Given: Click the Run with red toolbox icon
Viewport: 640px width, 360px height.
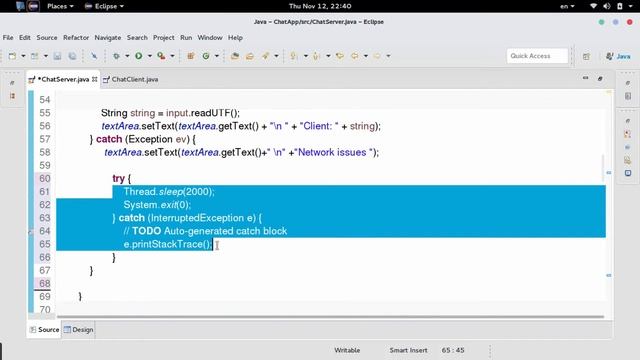Looking at the screenshot, I should [161, 56].
